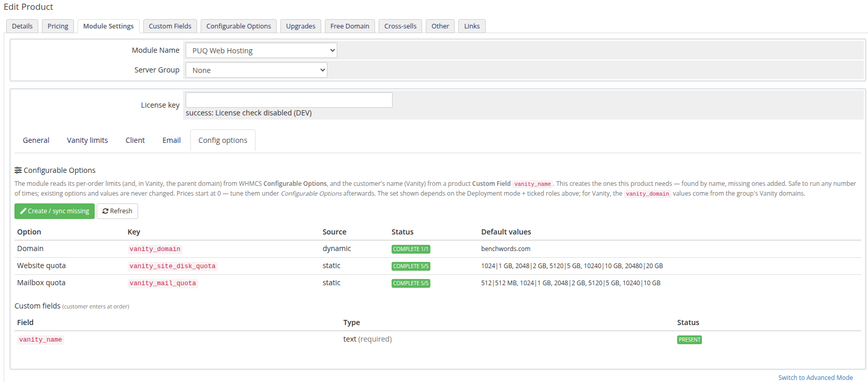This screenshot has width=868, height=382.
Task: Click the Mailbox quota option label
Action: pos(41,283)
